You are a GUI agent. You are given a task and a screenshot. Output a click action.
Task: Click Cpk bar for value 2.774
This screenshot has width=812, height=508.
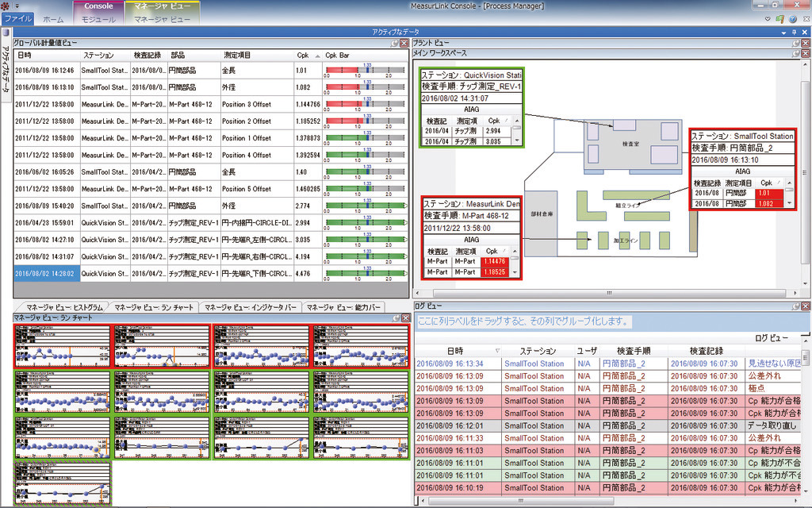click(x=365, y=206)
